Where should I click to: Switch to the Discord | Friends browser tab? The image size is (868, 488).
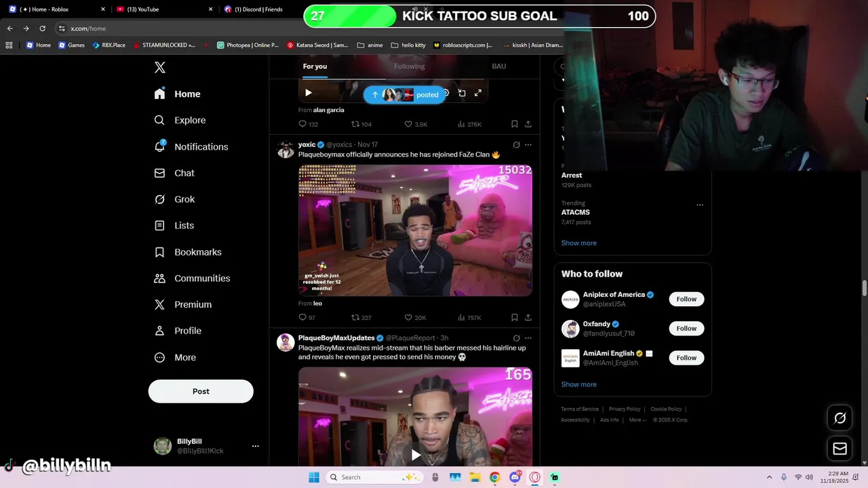tap(261, 9)
